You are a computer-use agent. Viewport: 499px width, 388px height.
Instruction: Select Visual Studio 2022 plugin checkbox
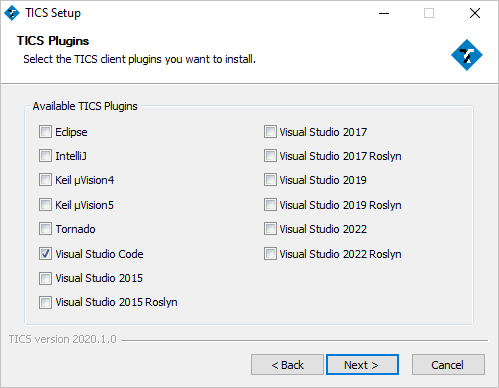pyautogui.click(x=270, y=229)
